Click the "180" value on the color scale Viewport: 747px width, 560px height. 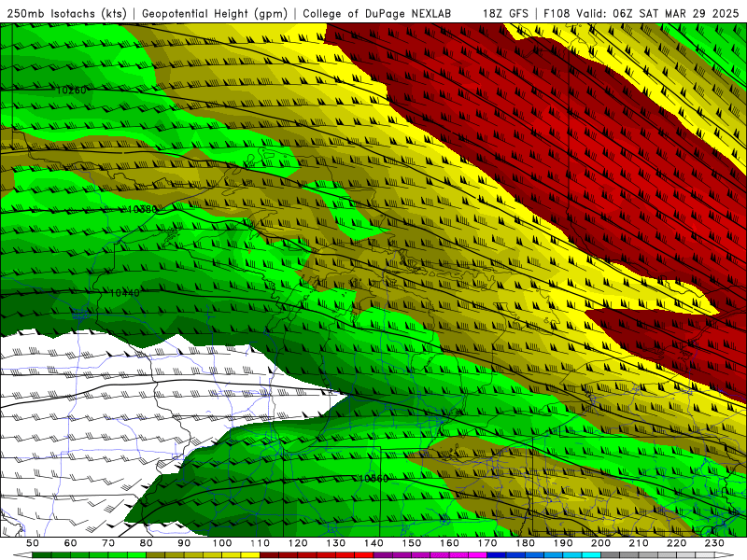[x=525, y=543]
